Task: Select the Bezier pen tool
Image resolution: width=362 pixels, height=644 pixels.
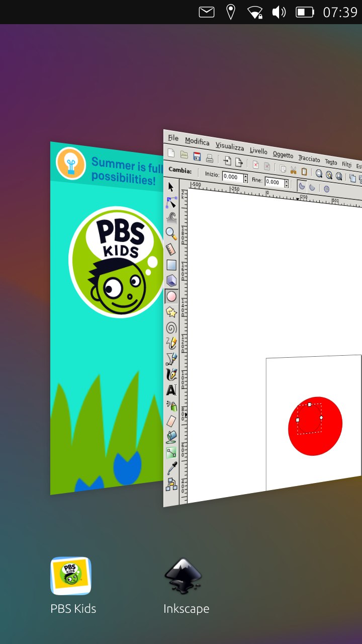Action: click(x=171, y=359)
